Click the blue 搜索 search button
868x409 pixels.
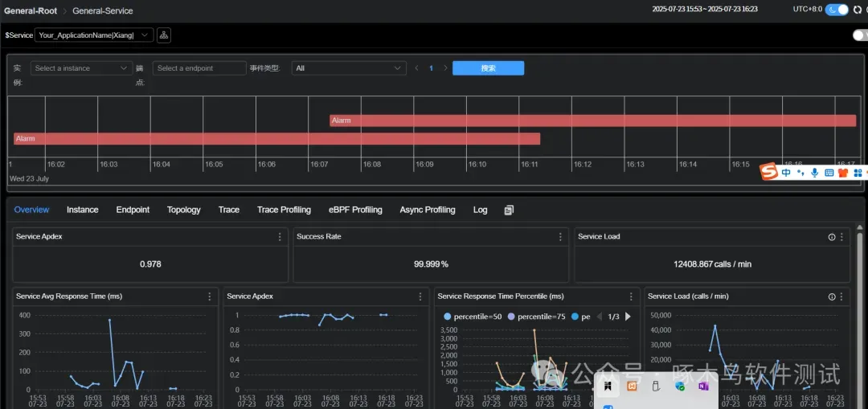click(x=489, y=68)
